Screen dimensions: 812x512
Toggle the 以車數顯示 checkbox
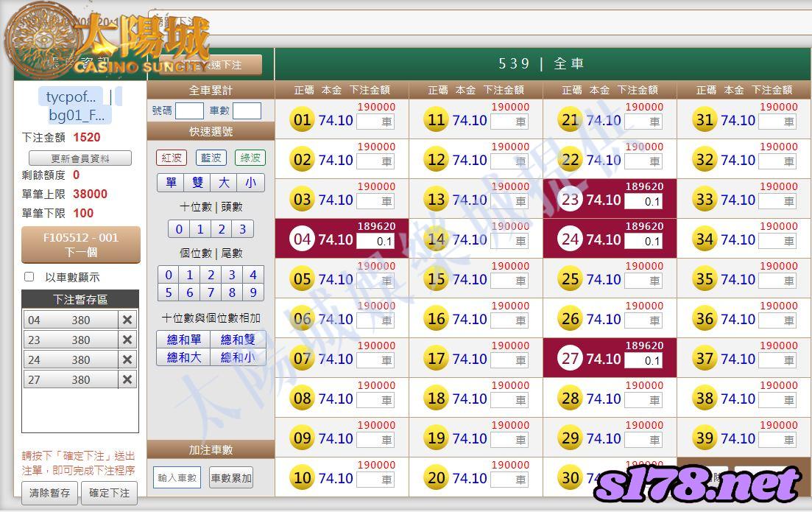pos(29,277)
